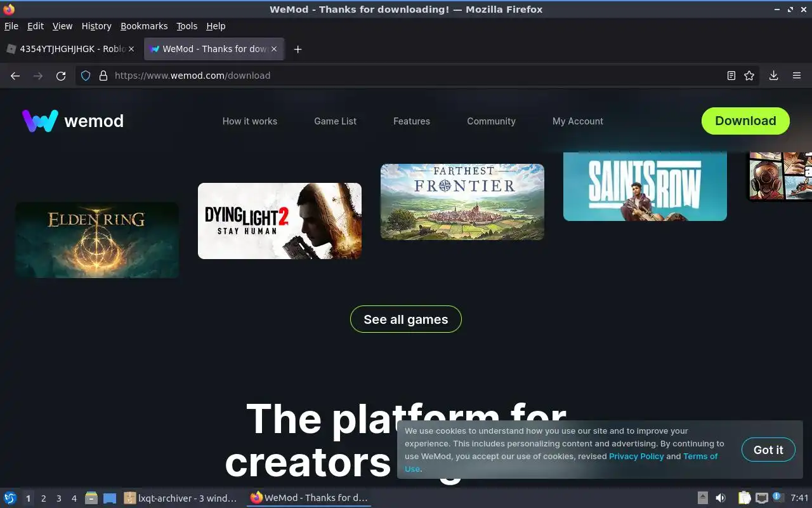Open the network status tray icon
The image size is (812, 508).
click(x=762, y=498)
